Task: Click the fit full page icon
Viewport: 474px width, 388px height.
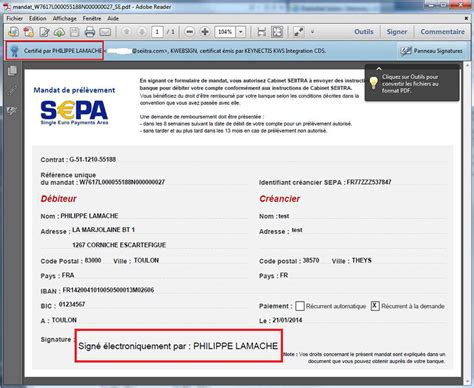Action: click(277, 32)
